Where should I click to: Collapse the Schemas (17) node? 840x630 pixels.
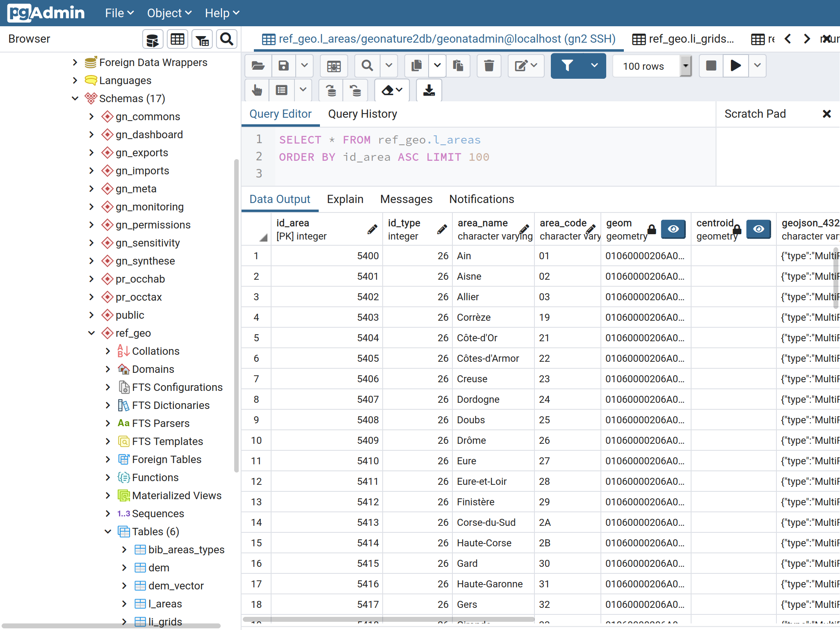(x=75, y=98)
